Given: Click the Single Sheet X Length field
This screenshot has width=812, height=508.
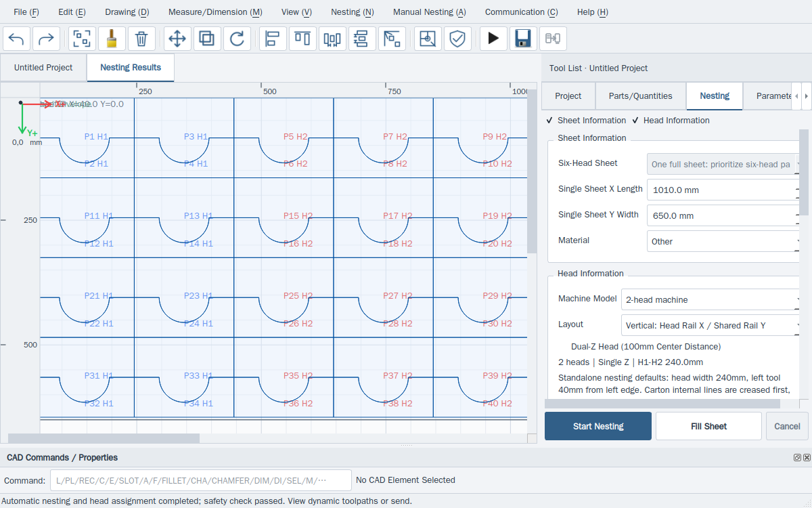Looking at the screenshot, I should click(724, 190).
